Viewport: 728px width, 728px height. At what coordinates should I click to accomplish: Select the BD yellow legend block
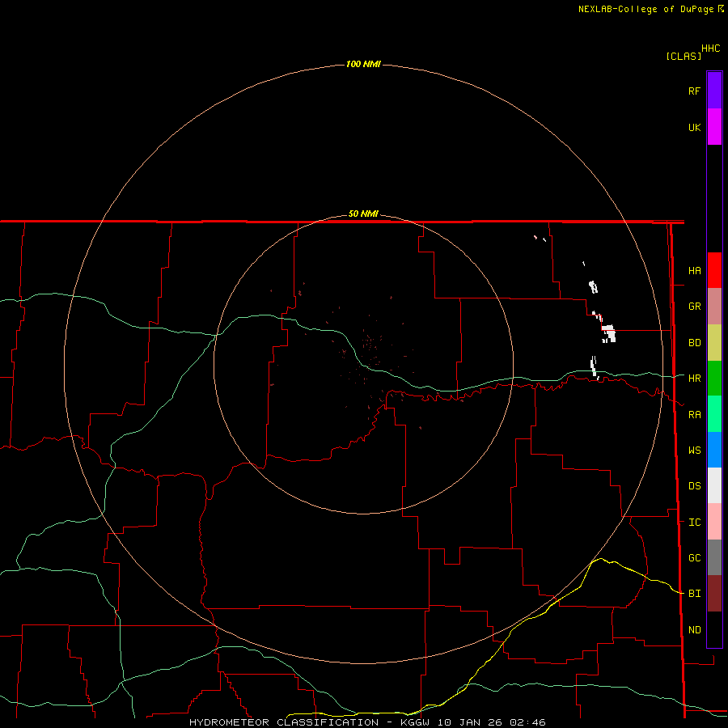[714, 343]
